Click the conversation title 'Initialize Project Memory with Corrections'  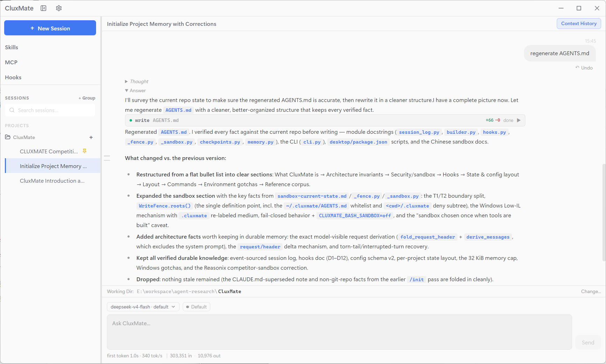162,24
